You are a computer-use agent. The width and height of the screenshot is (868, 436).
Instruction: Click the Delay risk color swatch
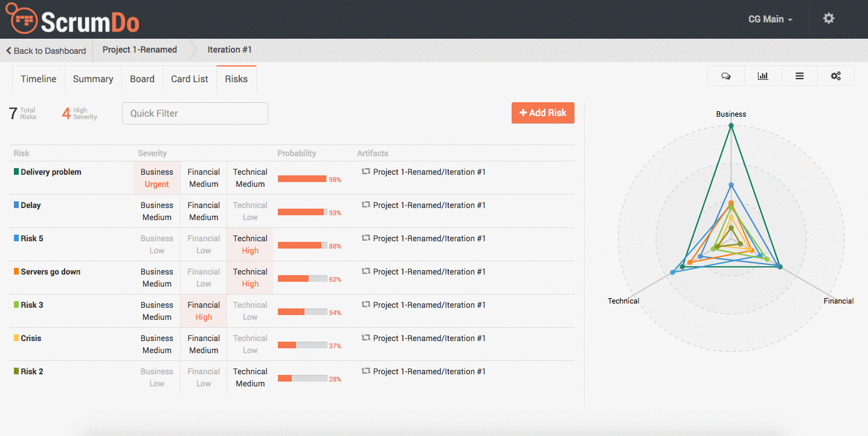pos(16,205)
